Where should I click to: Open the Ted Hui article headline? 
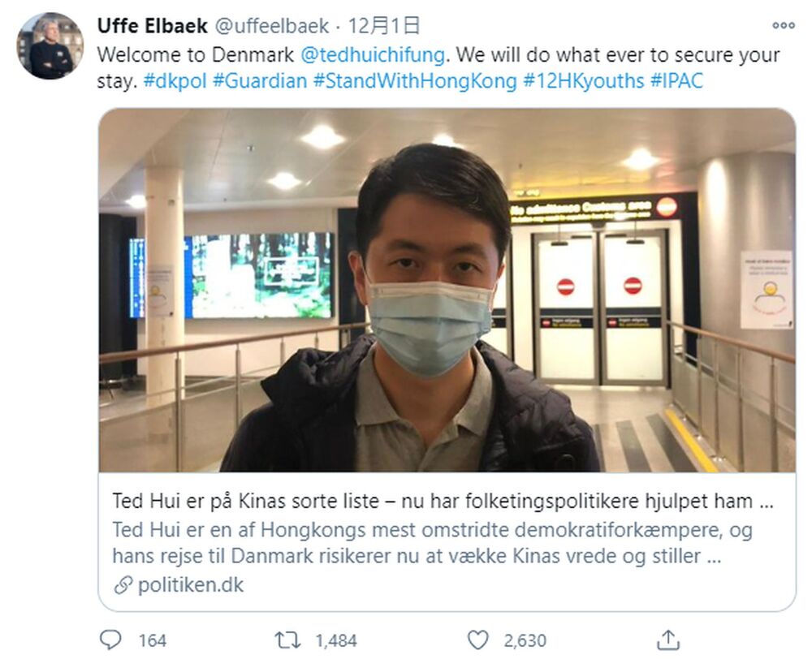(x=443, y=501)
